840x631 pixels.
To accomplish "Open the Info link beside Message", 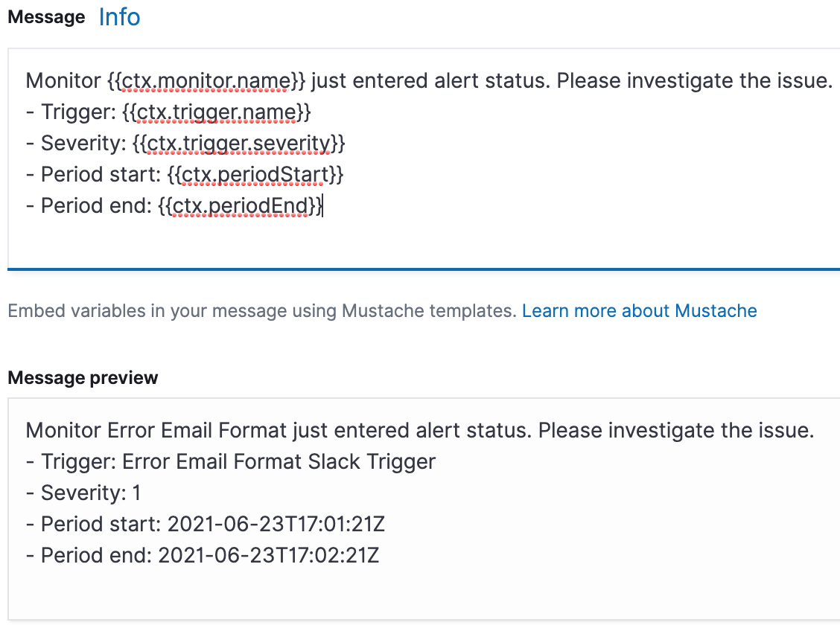I will click(x=119, y=17).
